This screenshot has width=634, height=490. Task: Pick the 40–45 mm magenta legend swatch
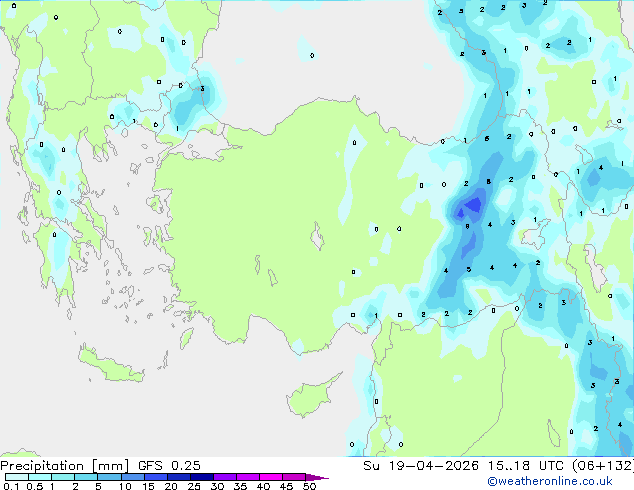(271, 477)
